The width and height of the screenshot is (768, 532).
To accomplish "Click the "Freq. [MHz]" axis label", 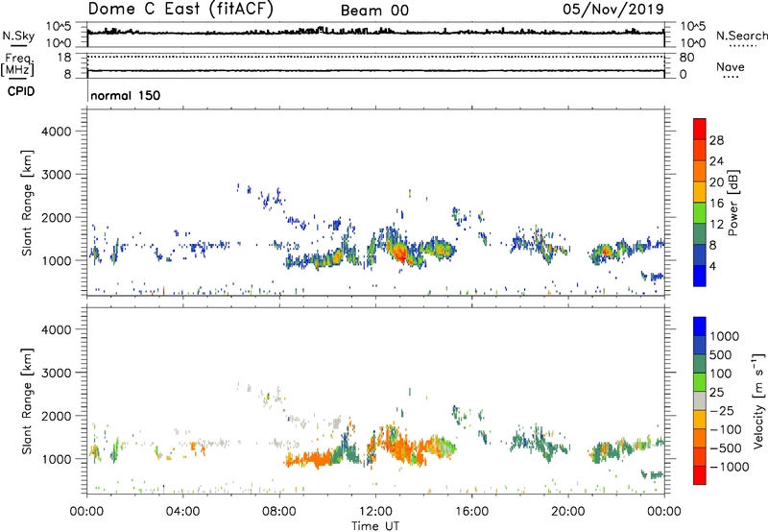I will tap(17, 65).
